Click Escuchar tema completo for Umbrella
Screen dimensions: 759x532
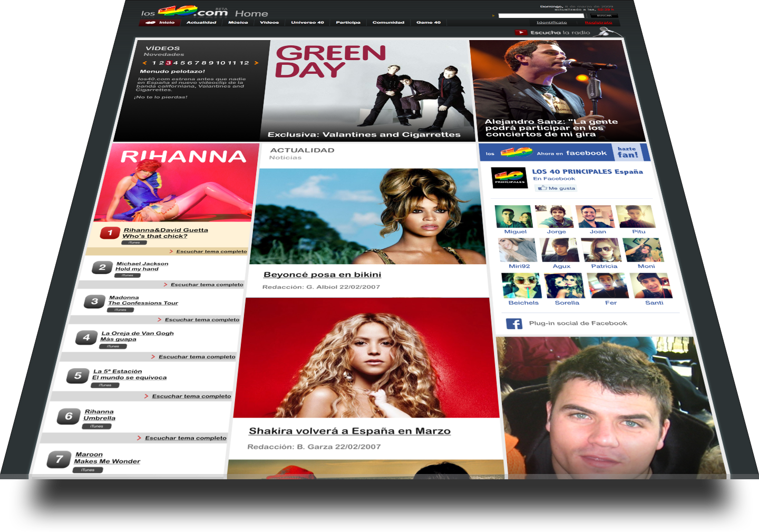pyautogui.click(x=186, y=438)
